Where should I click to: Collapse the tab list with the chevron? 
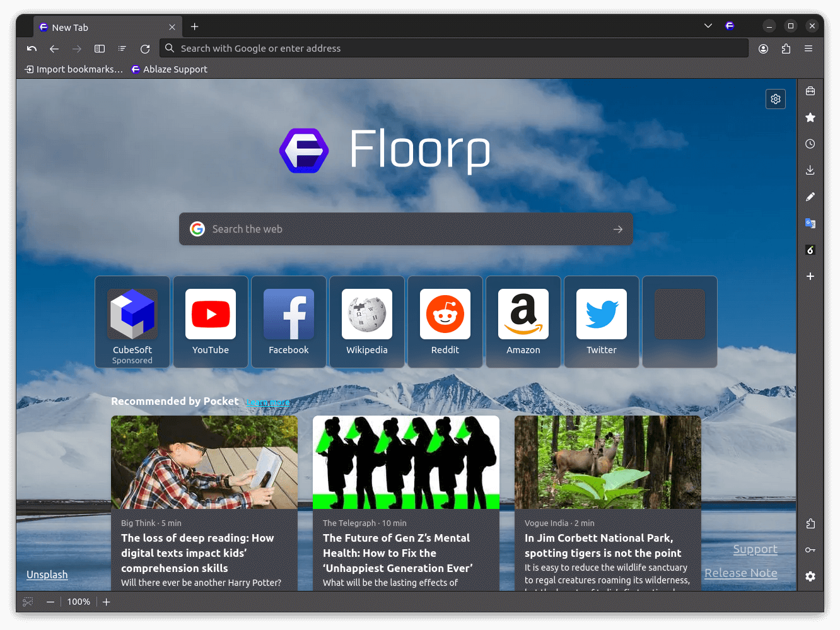coord(708,26)
